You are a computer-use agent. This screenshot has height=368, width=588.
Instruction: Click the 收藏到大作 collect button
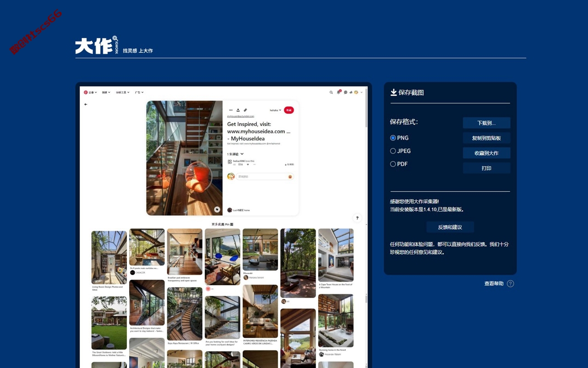click(486, 153)
